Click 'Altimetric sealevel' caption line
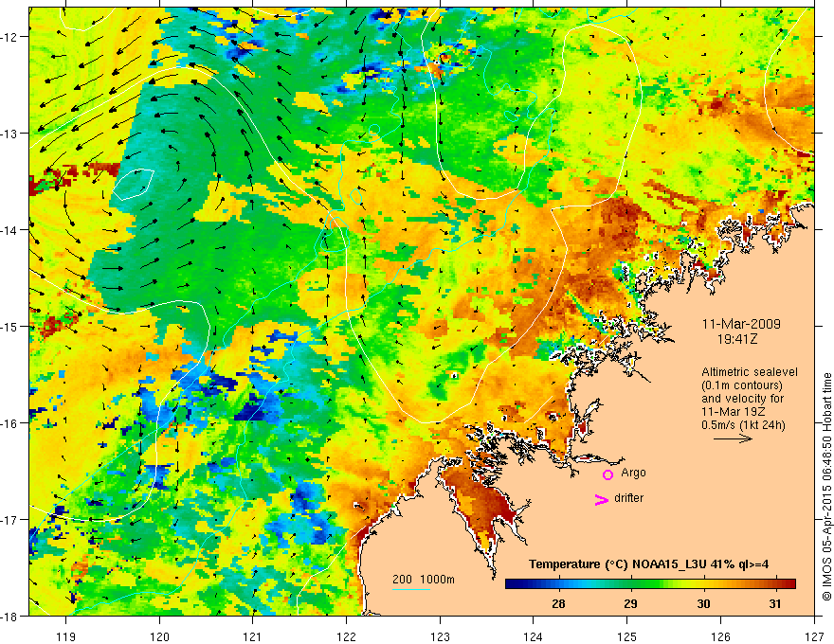Image resolution: width=834 pixels, height=644 pixels. (x=750, y=372)
